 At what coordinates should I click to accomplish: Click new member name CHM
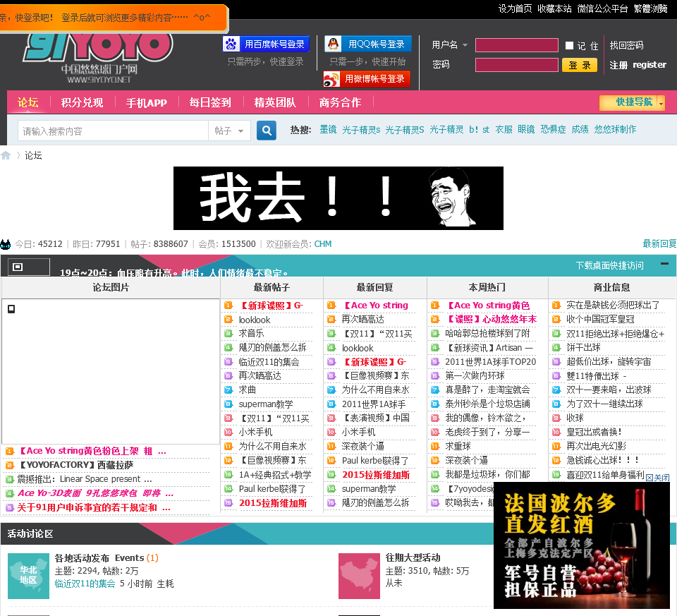[323, 244]
